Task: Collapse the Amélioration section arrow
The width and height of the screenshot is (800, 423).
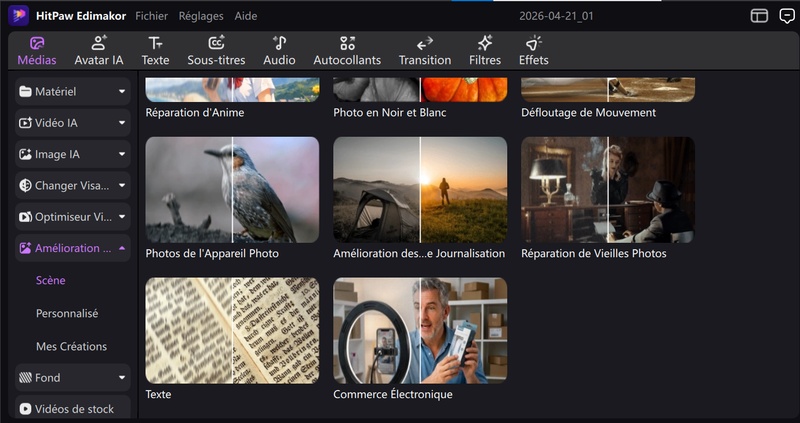Action: point(122,248)
